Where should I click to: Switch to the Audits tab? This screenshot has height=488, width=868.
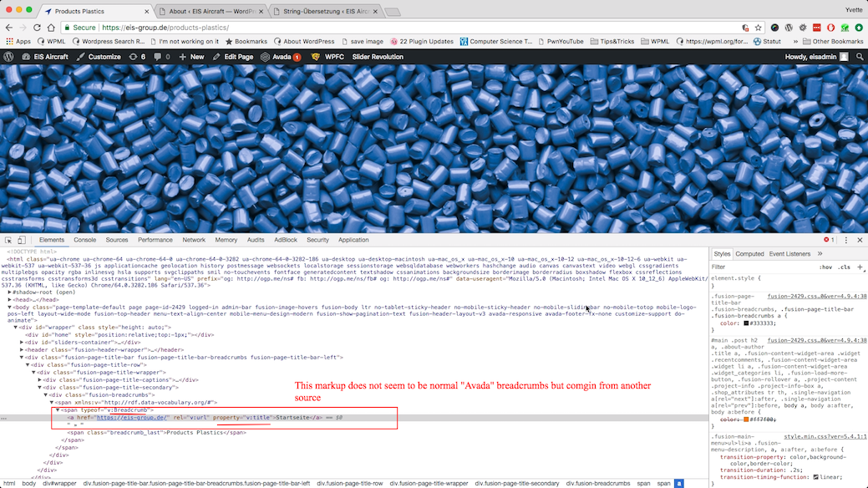pyautogui.click(x=255, y=240)
